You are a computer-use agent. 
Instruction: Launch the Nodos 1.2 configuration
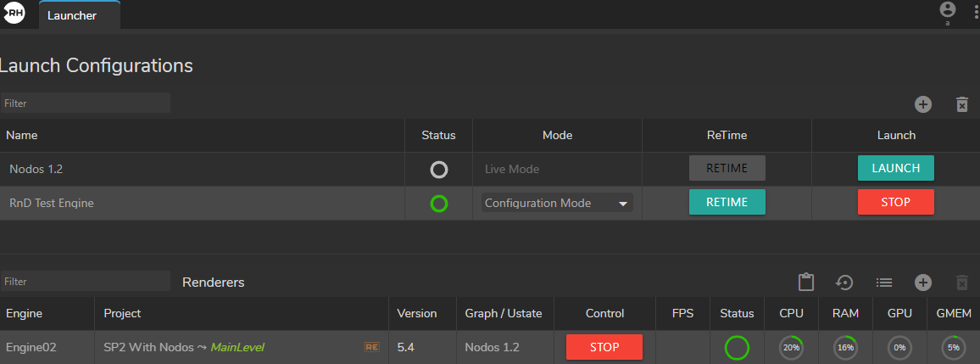click(x=895, y=168)
